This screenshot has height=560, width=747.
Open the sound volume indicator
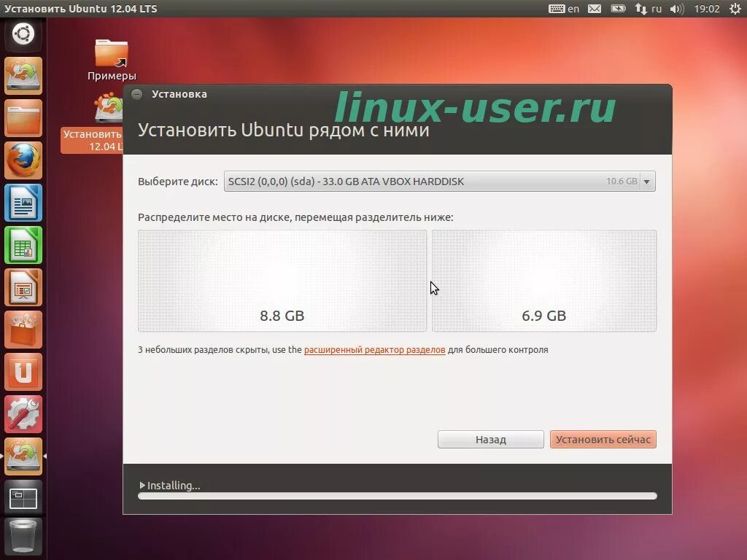[x=676, y=9]
